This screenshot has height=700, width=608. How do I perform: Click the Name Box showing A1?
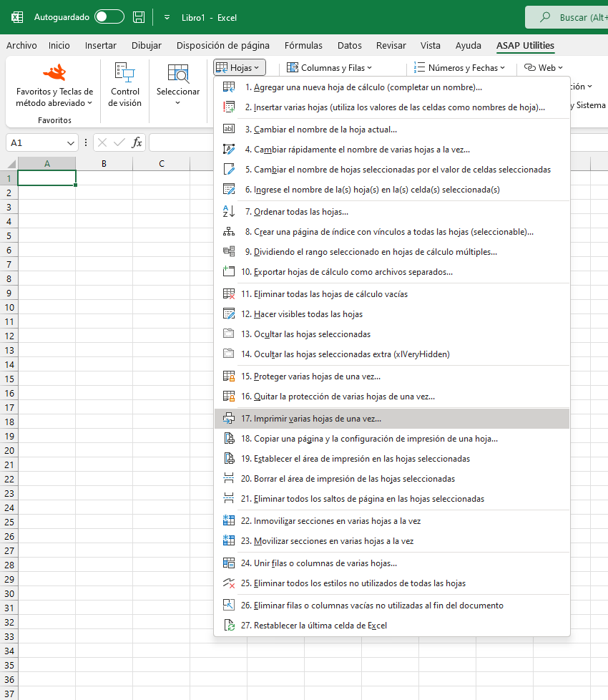click(x=36, y=143)
